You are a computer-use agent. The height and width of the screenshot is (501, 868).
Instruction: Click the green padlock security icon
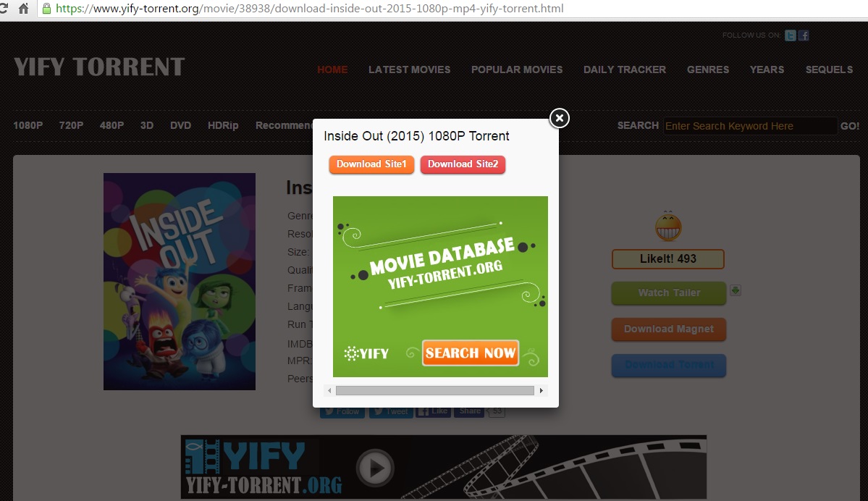pyautogui.click(x=46, y=8)
